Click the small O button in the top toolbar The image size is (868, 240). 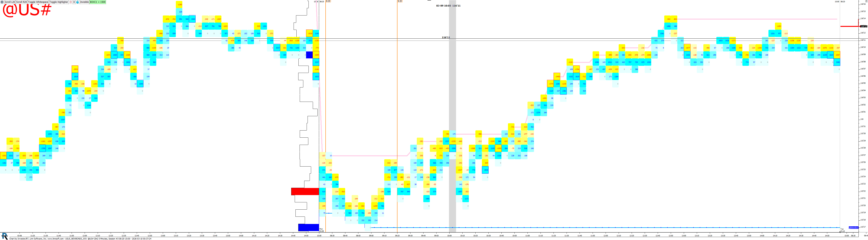pos(74,2)
